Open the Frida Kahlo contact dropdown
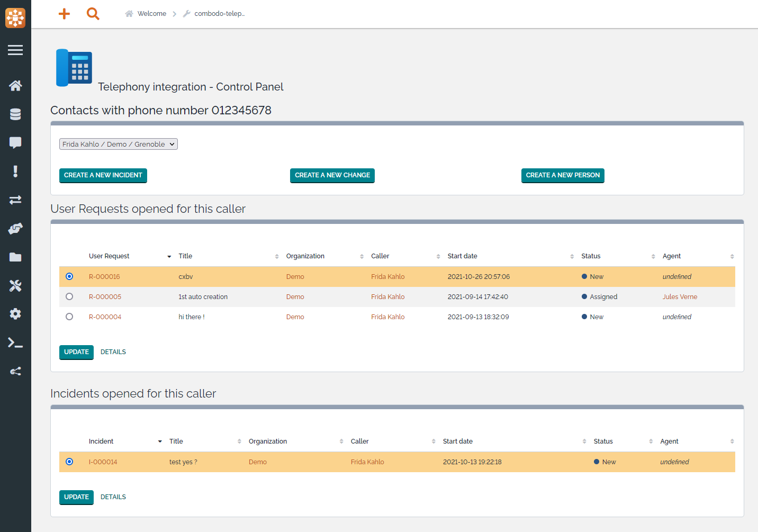The image size is (758, 532). 118,144
